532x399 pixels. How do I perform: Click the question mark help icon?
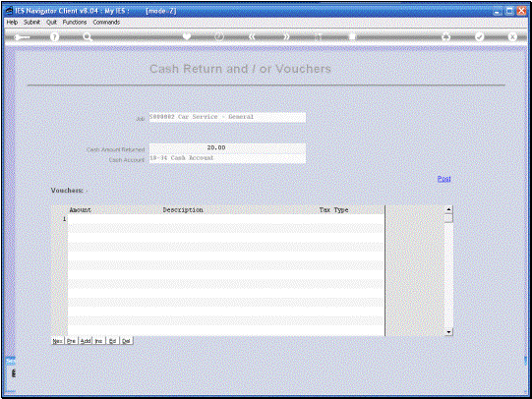(54, 37)
